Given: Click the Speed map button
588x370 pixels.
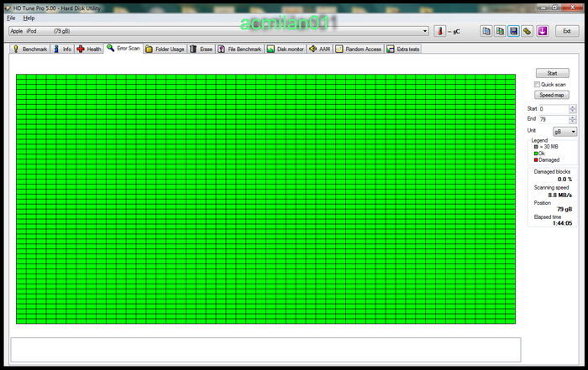Looking at the screenshot, I should 552,96.
